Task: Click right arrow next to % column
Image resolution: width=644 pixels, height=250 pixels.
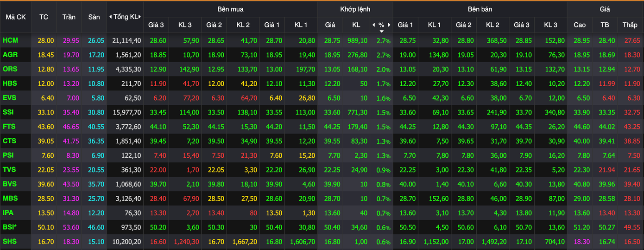Action: [x=389, y=25]
